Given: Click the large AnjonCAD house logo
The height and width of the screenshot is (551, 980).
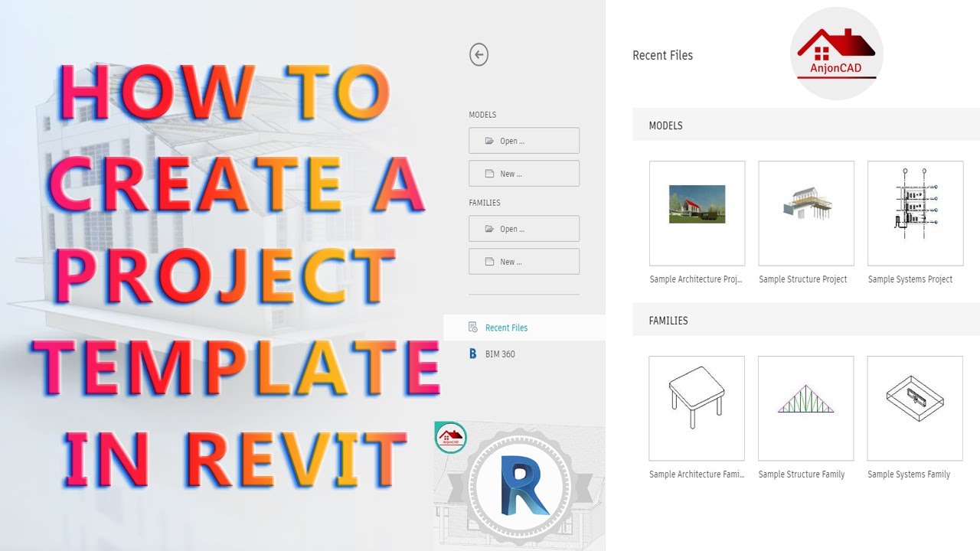Looking at the screenshot, I should (x=837, y=54).
